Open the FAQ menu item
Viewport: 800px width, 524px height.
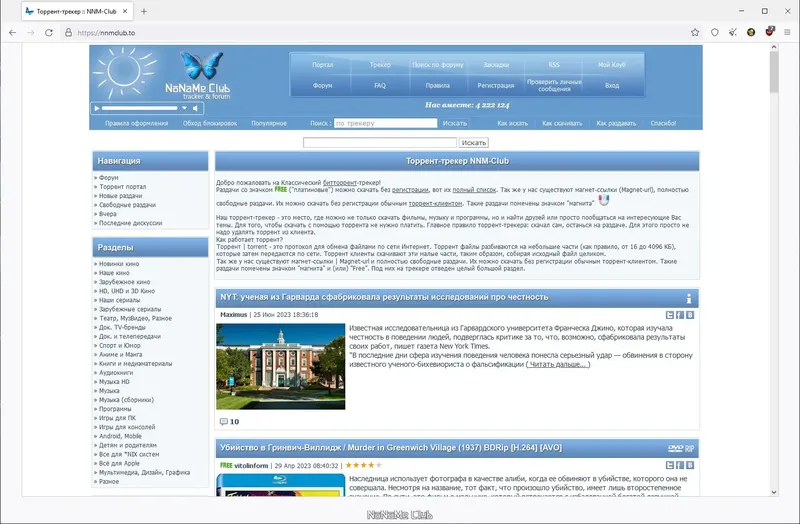tap(380, 86)
